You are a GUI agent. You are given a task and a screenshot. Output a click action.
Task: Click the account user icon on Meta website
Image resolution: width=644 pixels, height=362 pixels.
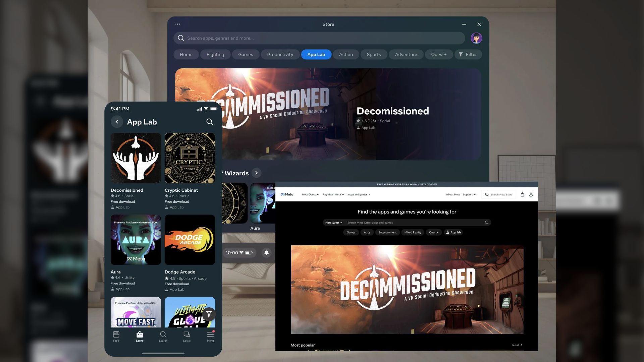531,194
